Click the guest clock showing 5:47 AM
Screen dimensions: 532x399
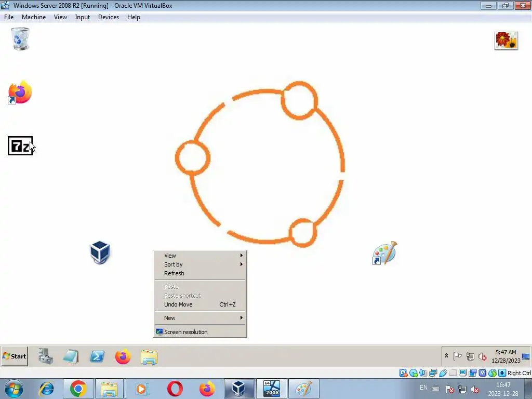(x=506, y=356)
